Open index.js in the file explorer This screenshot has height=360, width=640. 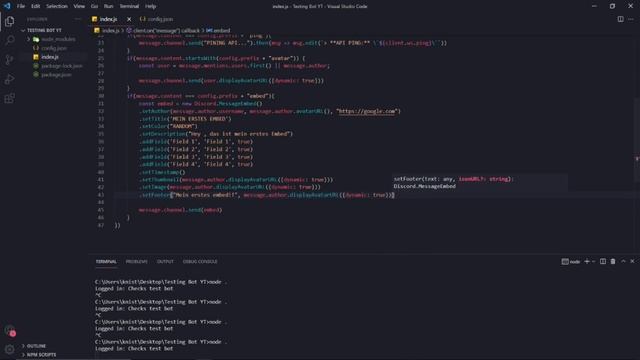[x=50, y=57]
